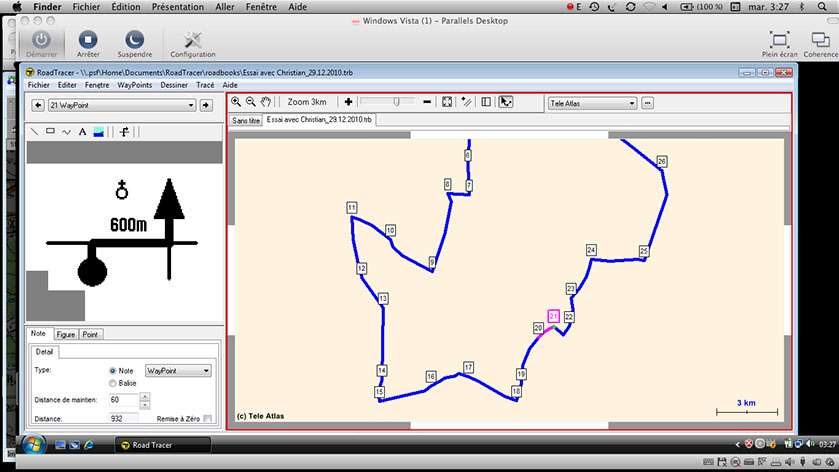Click the Arrêter button in Parallels toolbar
This screenshot has width=839, height=472.
coord(88,42)
